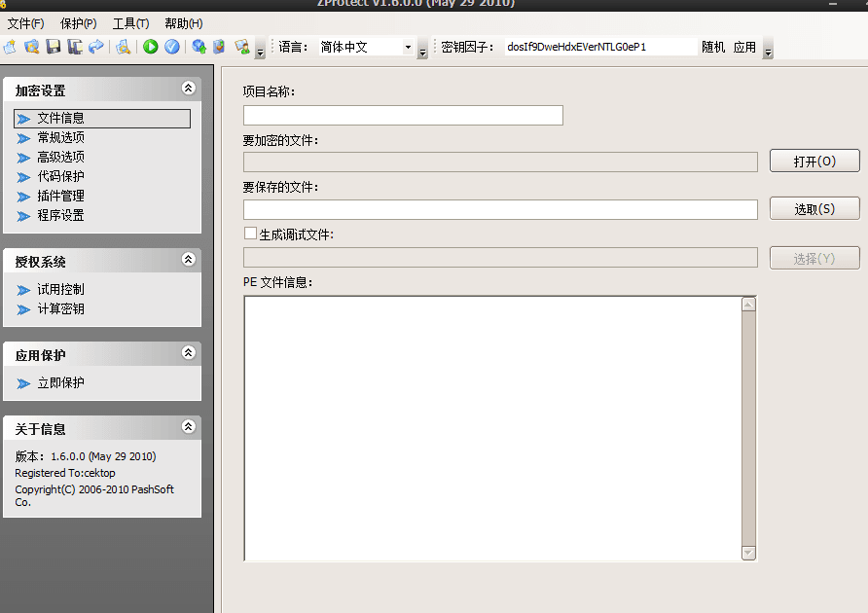The height and width of the screenshot is (613, 868).
Task: Collapse the 加密设置 panel
Action: [189, 89]
